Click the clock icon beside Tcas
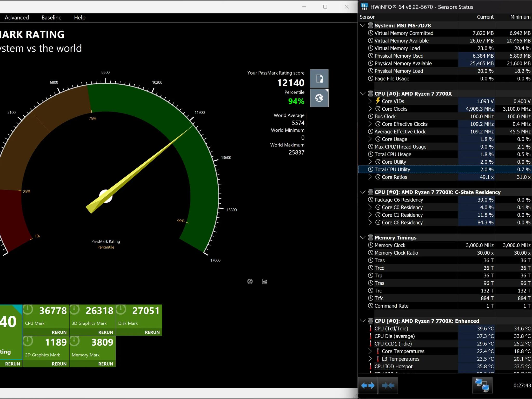Image resolution: width=532 pixels, height=399 pixels. pyautogui.click(x=371, y=260)
